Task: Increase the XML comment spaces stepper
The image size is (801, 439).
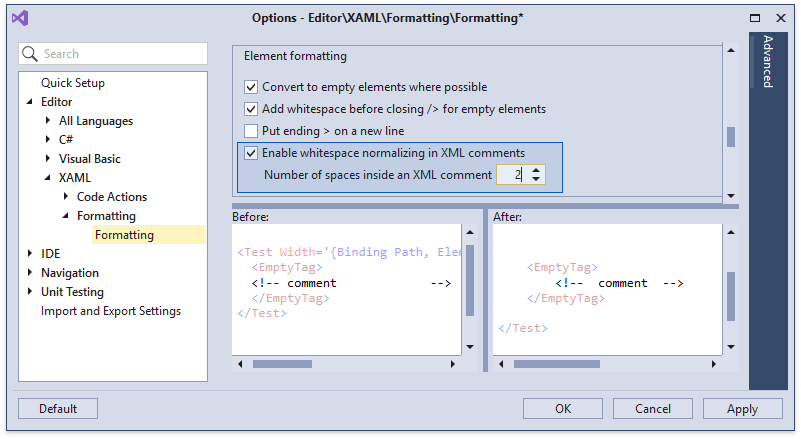Action: (x=537, y=170)
